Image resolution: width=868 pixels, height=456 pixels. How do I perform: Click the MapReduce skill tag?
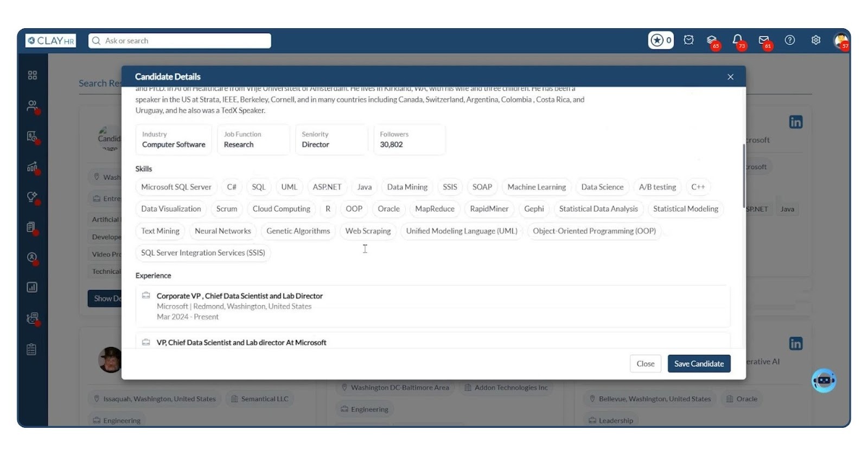tap(435, 209)
